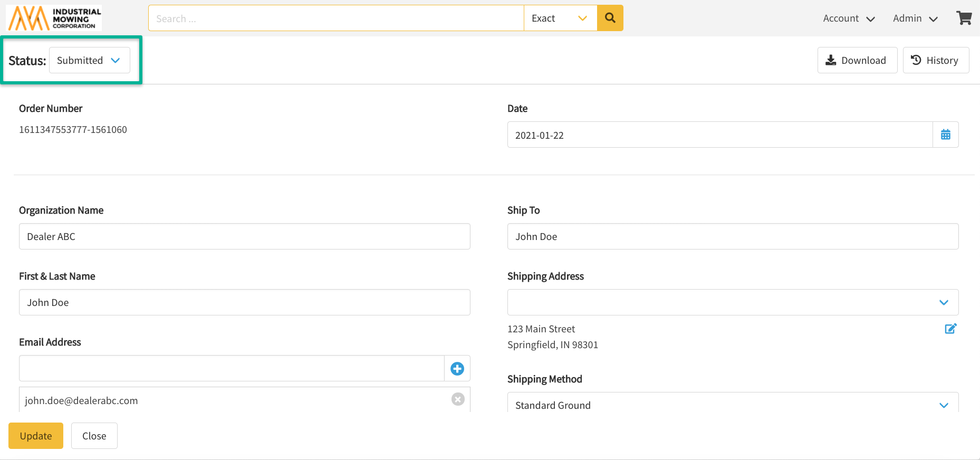Focus the top Search input field
This screenshot has width=980, height=460.
click(x=335, y=18)
